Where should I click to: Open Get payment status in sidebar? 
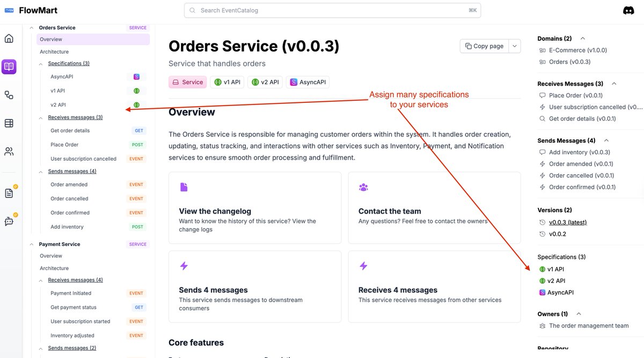(74, 308)
